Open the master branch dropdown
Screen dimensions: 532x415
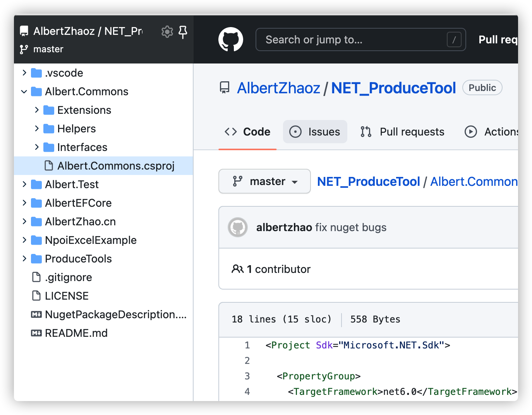(264, 181)
